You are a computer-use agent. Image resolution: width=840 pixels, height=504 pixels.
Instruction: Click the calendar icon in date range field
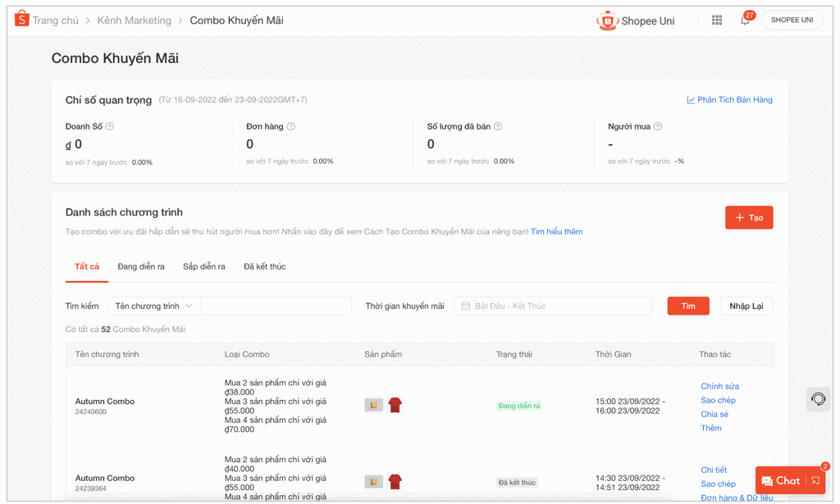[466, 306]
